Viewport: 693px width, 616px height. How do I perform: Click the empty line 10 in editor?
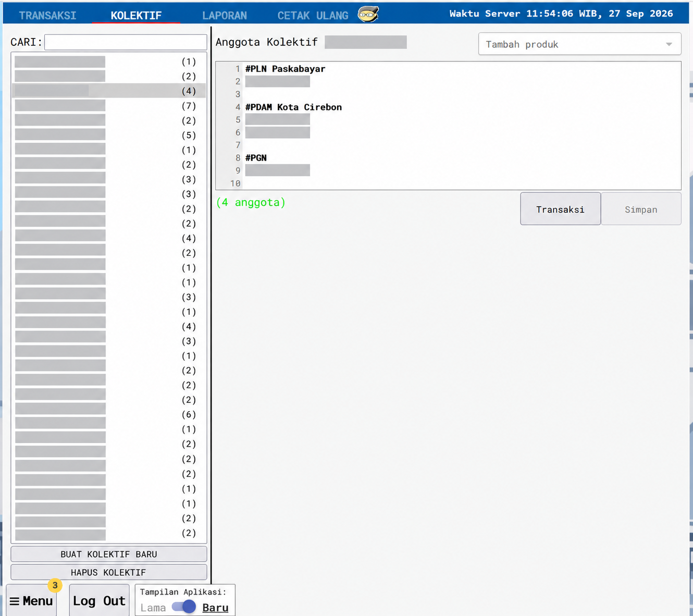click(x=461, y=183)
